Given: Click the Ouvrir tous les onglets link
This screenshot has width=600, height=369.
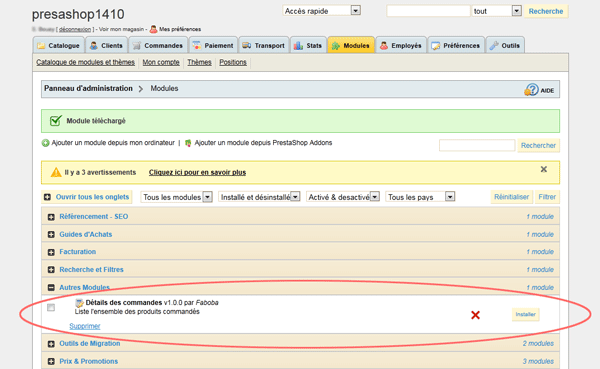Looking at the screenshot, I should point(92,197).
